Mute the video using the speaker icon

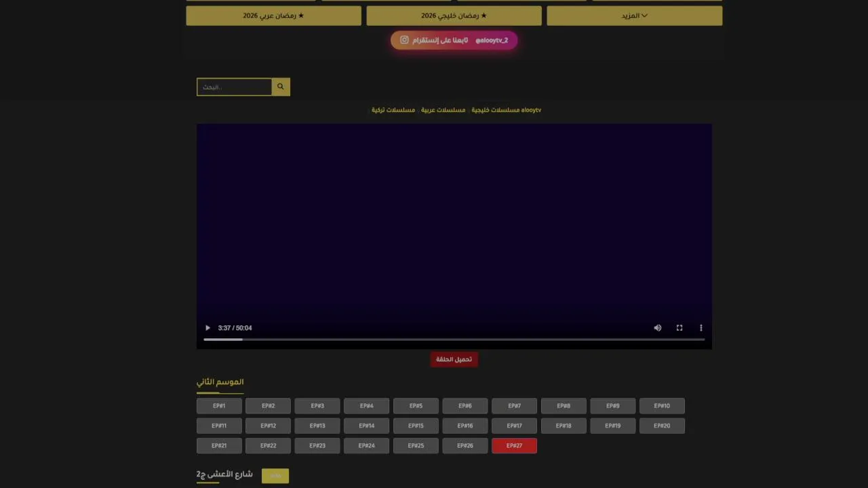point(658,328)
